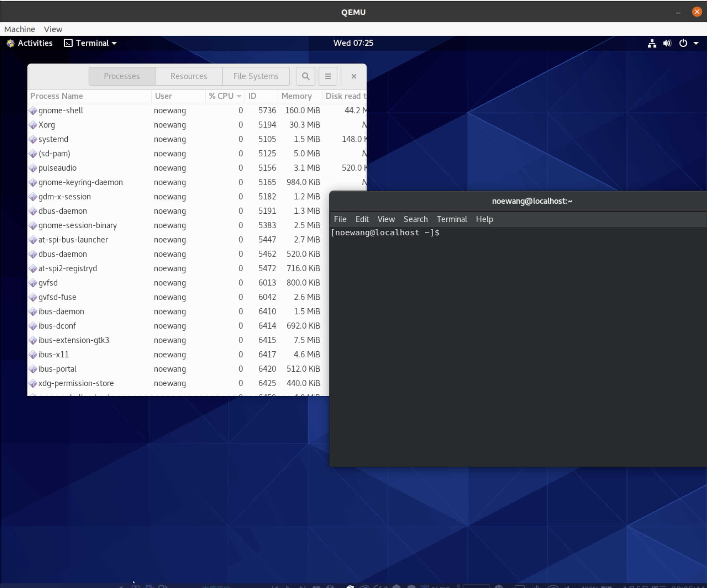Click the Xorg process row icon
The width and height of the screenshot is (708, 588).
(33, 125)
